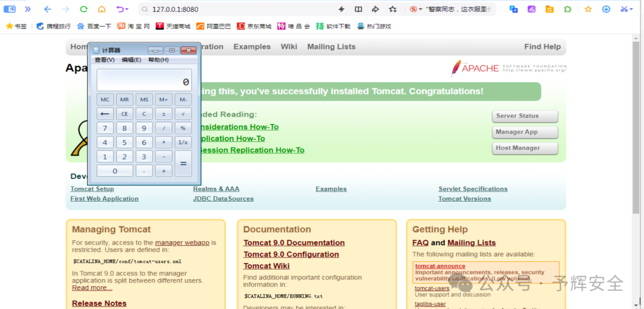The height and width of the screenshot is (309, 644).
Task: Open the 热门游戏 bookmark
Action: tap(374, 26)
